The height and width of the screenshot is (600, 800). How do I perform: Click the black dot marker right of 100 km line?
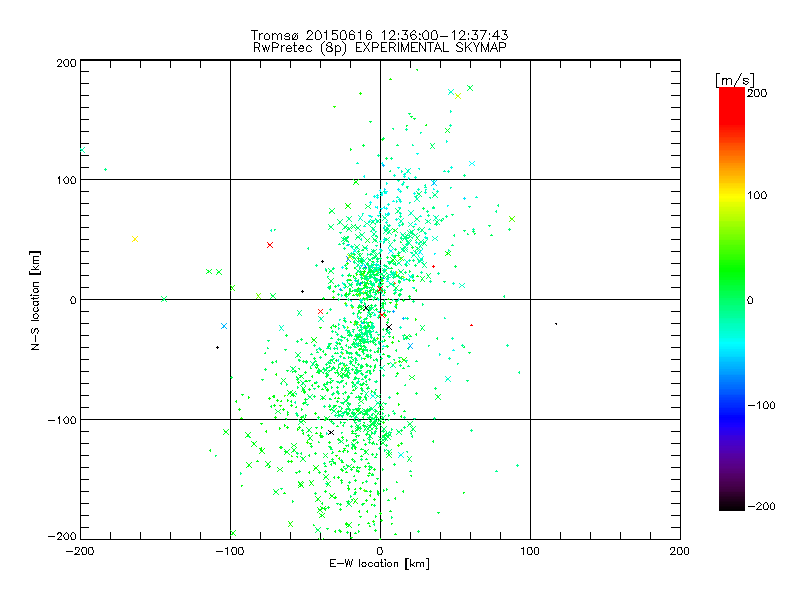(x=556, y=324)
